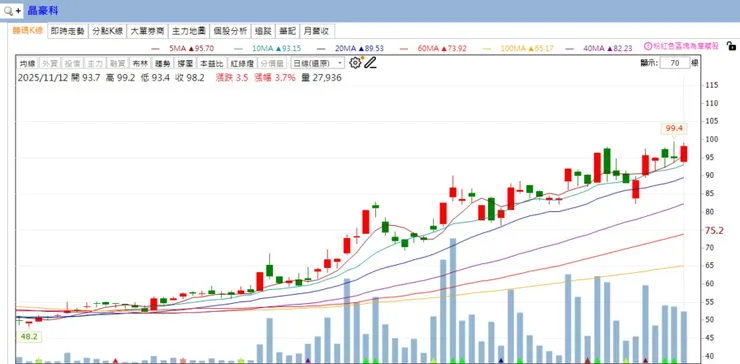Switch to the 筆記 tab

287,32
